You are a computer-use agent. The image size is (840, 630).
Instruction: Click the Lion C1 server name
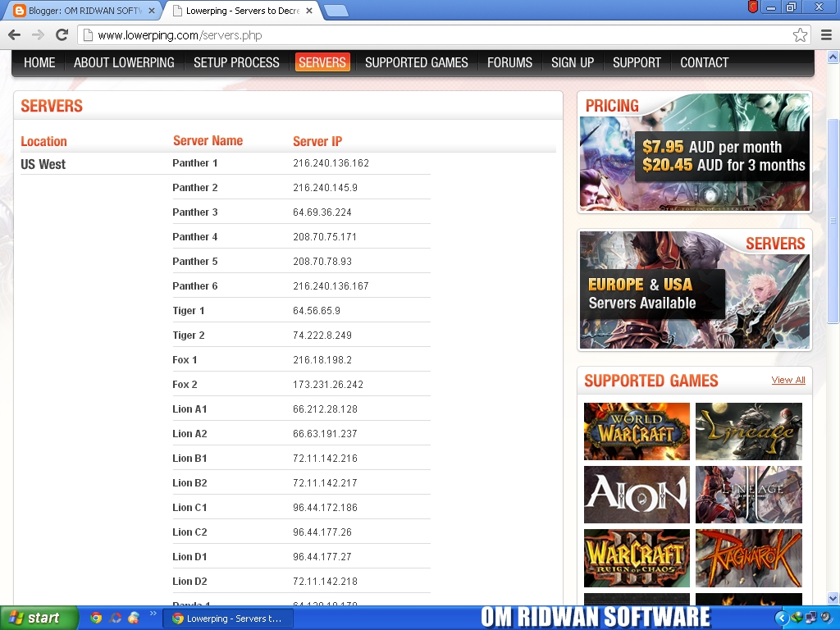pyautogui.click(x=189, y=508)
